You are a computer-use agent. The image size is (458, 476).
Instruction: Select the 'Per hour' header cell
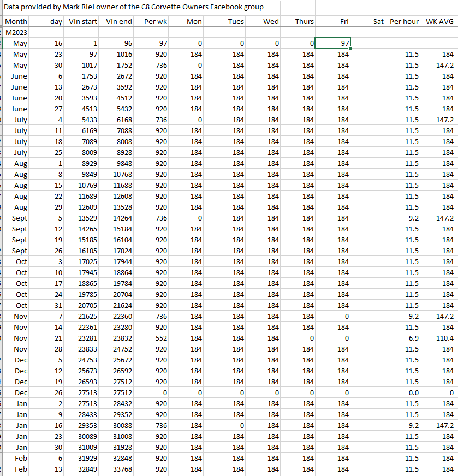click(405, 22)
